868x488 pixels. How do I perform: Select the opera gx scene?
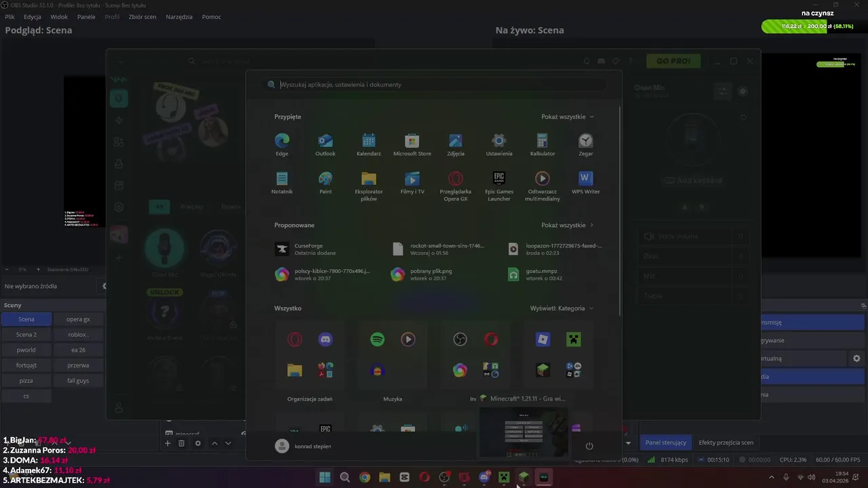click(x=78, y=319)
